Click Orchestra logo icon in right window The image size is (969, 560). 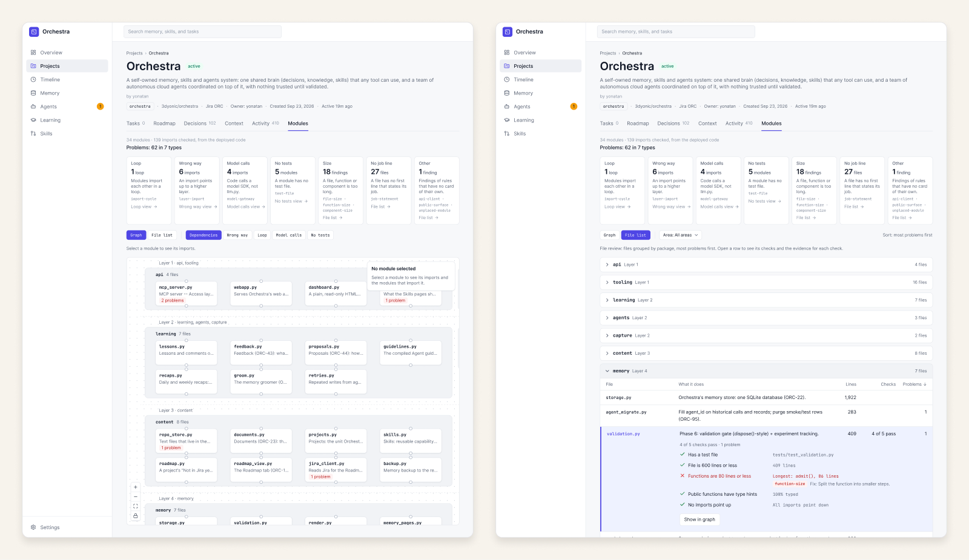508,31
